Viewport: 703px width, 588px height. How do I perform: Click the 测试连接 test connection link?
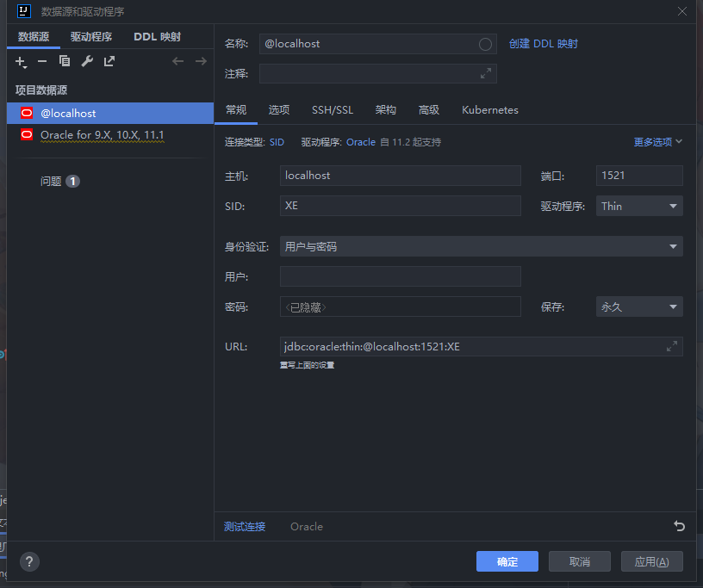245,527
